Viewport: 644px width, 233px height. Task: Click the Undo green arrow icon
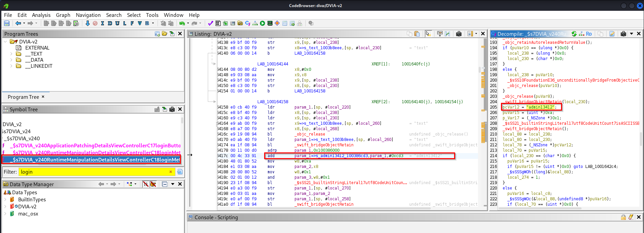coord(182,23)
